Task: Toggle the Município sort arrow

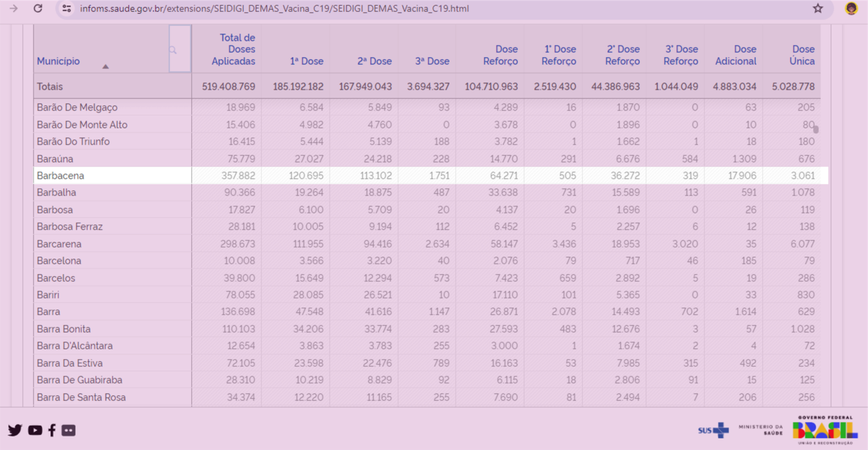Action: [x=106, y=66]
